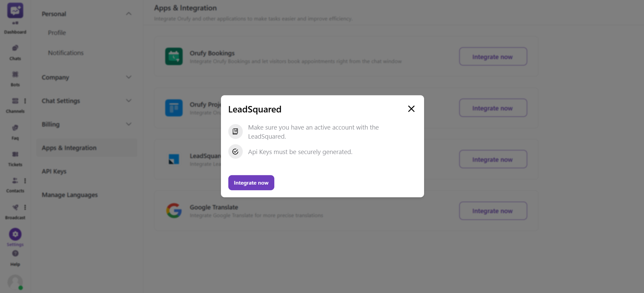The height and width of the screenshot is (293, 644).
Task: Click Integrate now in the LeadSquared dialog
Action: click(x=251, y=183)
